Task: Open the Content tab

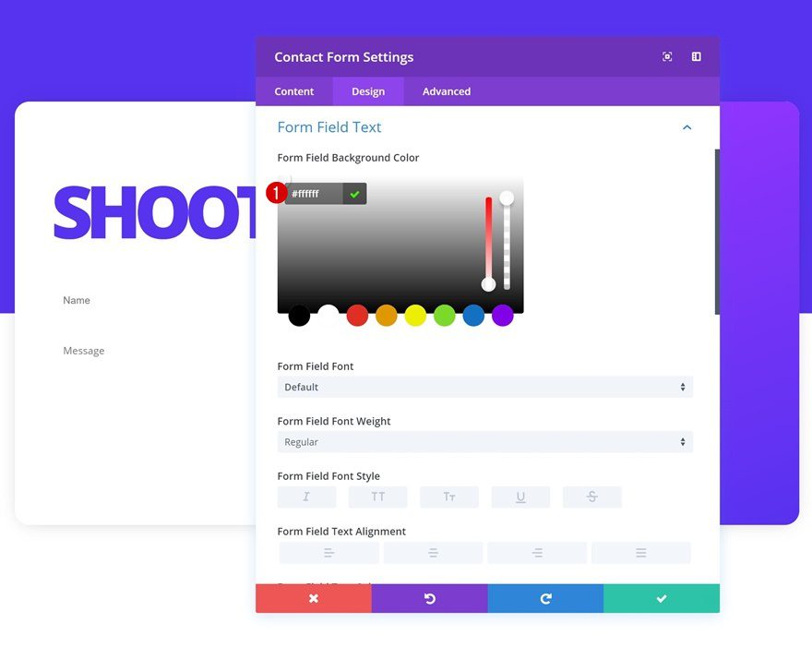Action: point(293,91)
